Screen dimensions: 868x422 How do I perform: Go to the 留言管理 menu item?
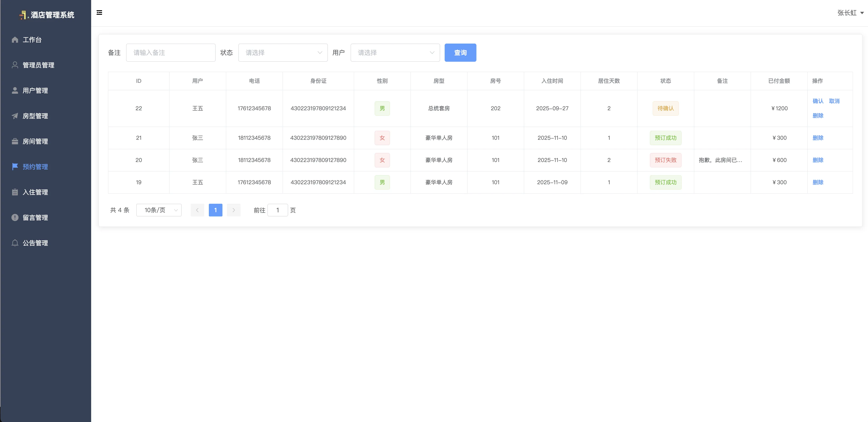35,217
